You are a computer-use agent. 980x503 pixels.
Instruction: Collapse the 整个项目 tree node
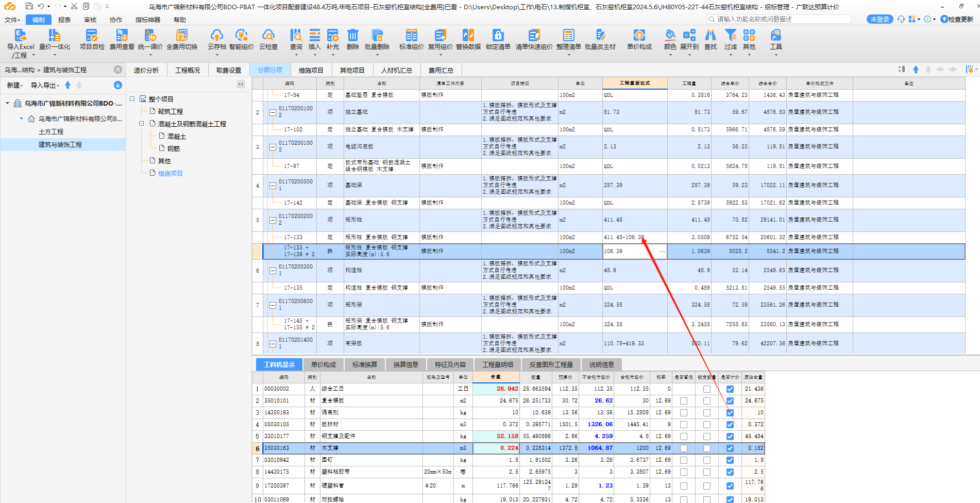tap(132, 98)
